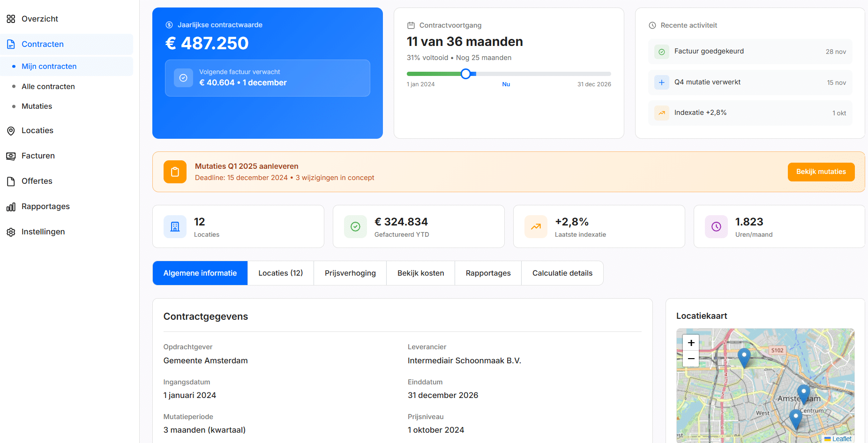The width and height of the screenshot is (868, 443).
Task: Click the Overzicht grid icon
Action: pos(11,18)
